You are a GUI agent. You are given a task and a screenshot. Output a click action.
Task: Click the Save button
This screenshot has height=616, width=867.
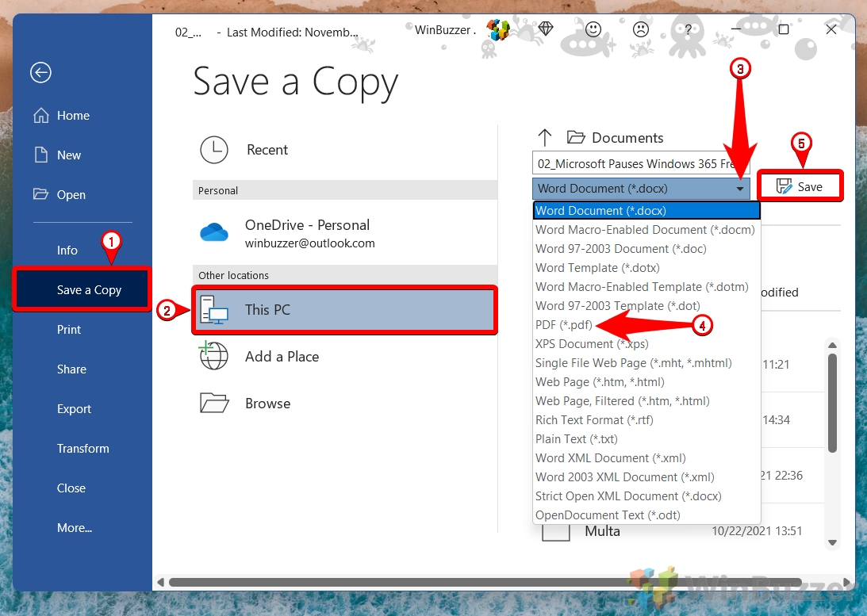click(x=800, y=185)
